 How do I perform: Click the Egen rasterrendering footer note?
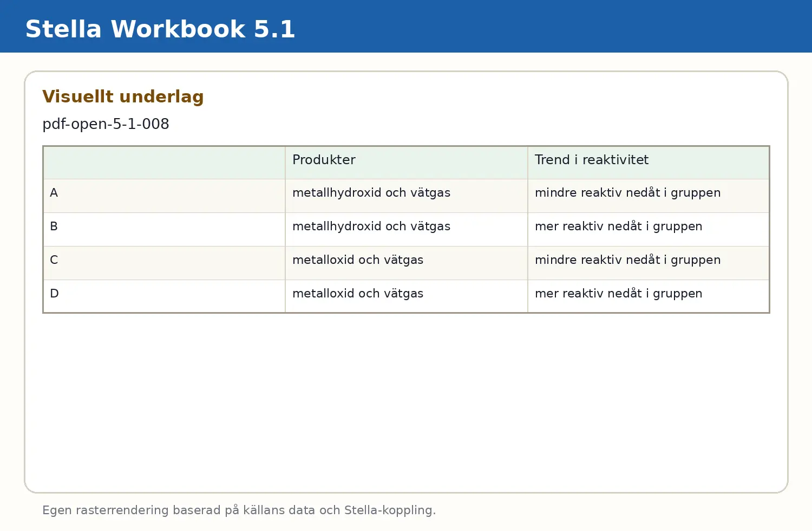239,510
